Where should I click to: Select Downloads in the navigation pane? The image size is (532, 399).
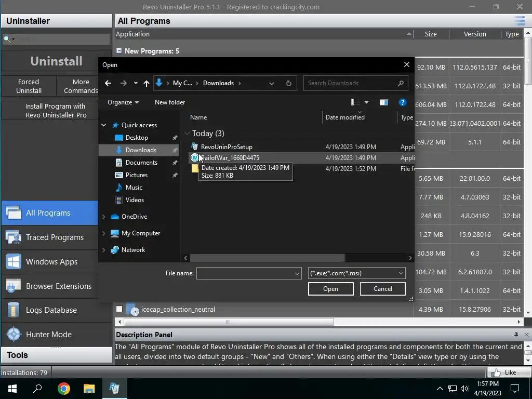pos(139,150)
